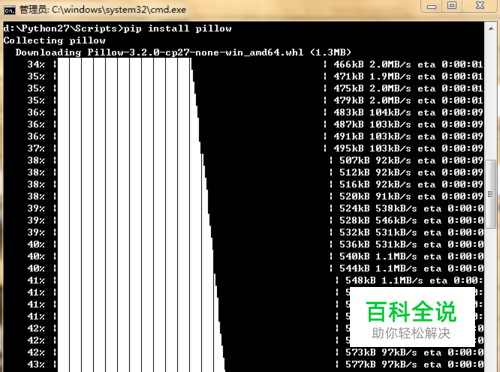Viewport: 500px width, 372px height.
Task: Click the '532kB 531kB/s' status text
Action: [x=378, y=233]
